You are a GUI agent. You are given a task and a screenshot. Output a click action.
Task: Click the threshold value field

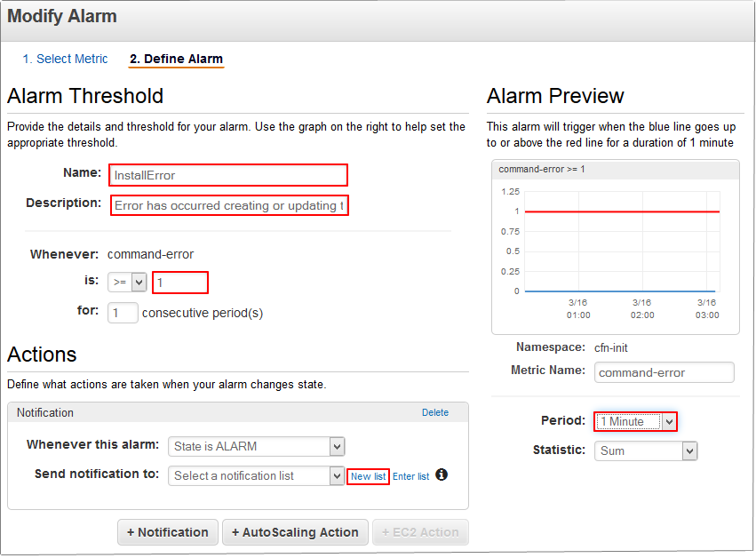(x=180, y=283)
